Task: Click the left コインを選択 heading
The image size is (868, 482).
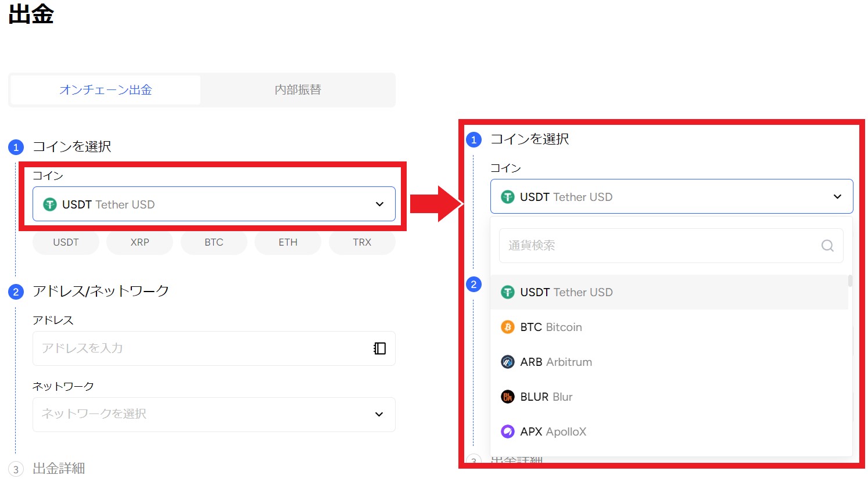Action: click(x=72, y=146)
